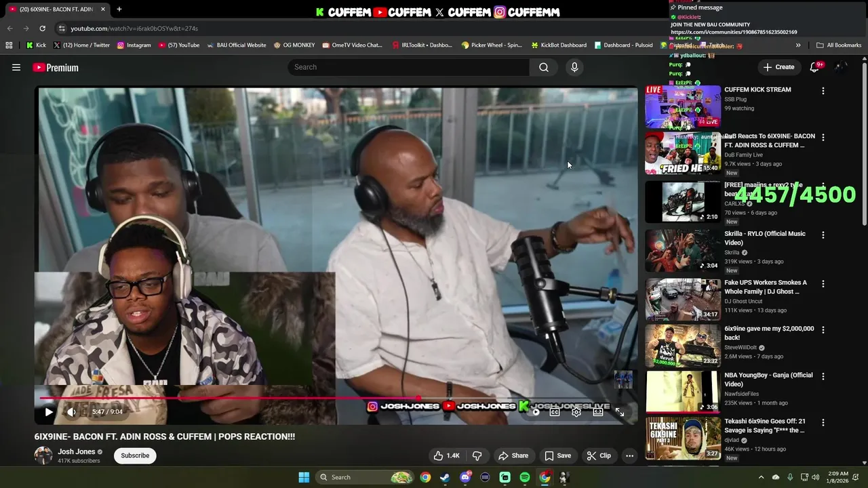Click the browser back arrow
The width and height of the screenshot is (868, 488).
[9, 28]
